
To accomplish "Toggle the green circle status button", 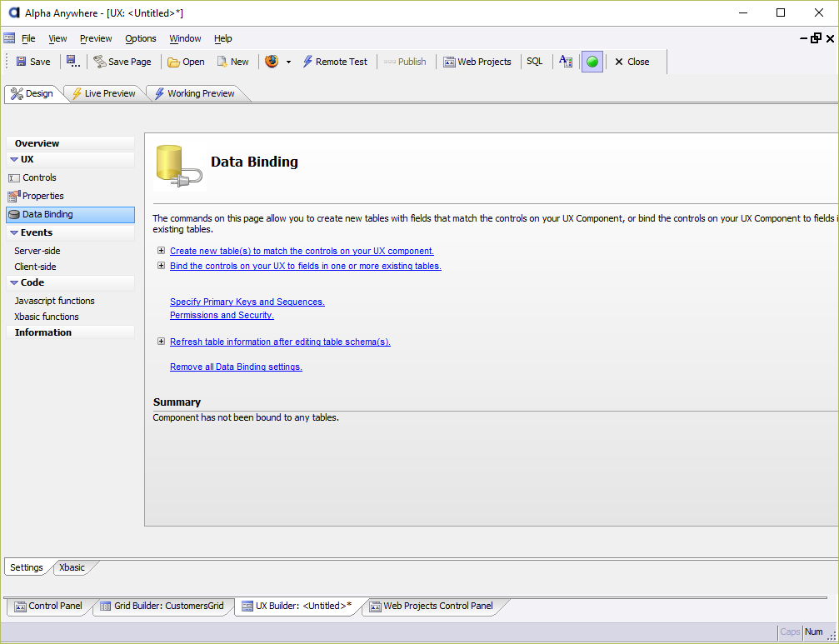I will 592,62.
